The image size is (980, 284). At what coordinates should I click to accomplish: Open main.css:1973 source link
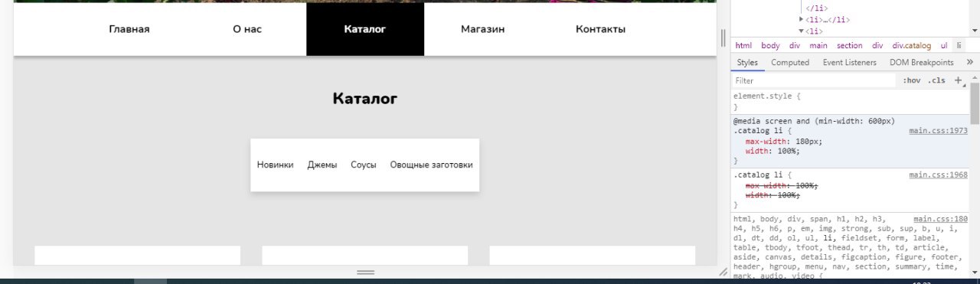[x=938, y=131]
